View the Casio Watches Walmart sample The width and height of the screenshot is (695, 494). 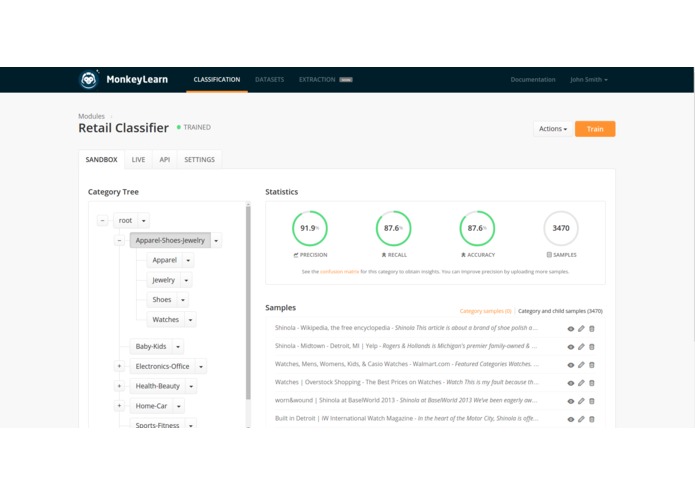point(570,365)
